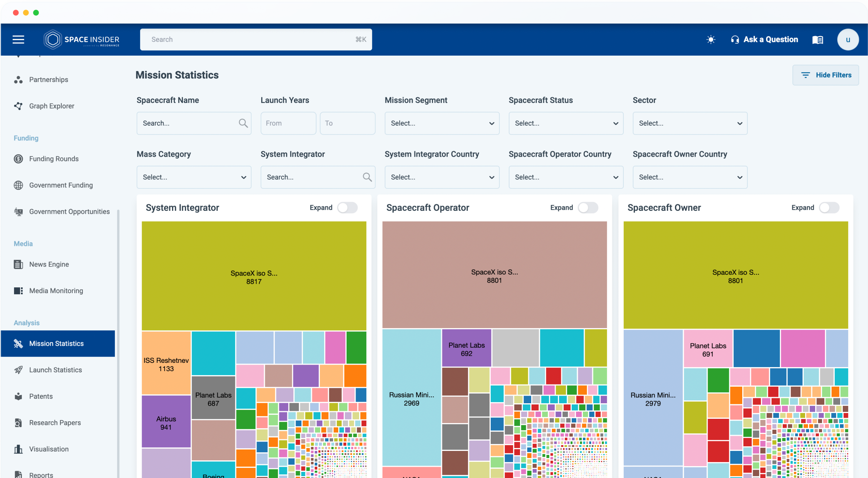Viewport: 868px width, 478px height.
Task: Click the filter icon in Hide Filters
Action: 805,75
